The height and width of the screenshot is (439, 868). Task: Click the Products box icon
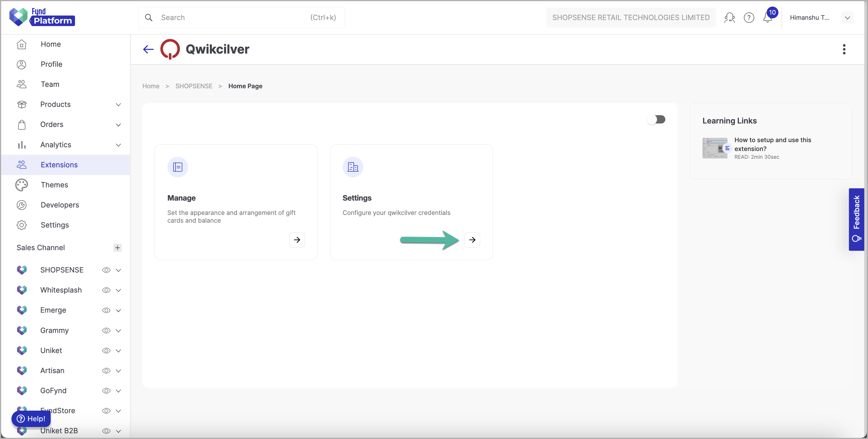[21, 105]
